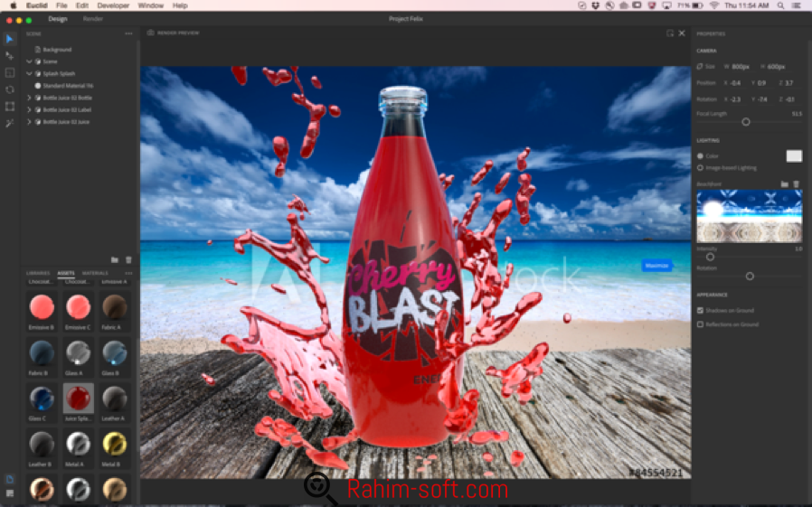812x507 pixels.
Task: Toggle Shadows on Ground checkbox
Action: point(700,310)
